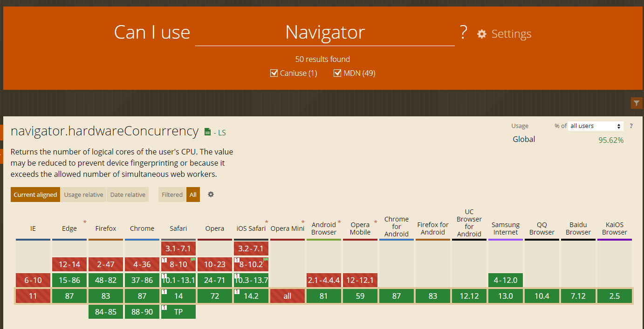Image resolution: width=644 pixels, height=329 pixels.
Task: Select QQ Browser 10.4 cell
Action: 542,296
